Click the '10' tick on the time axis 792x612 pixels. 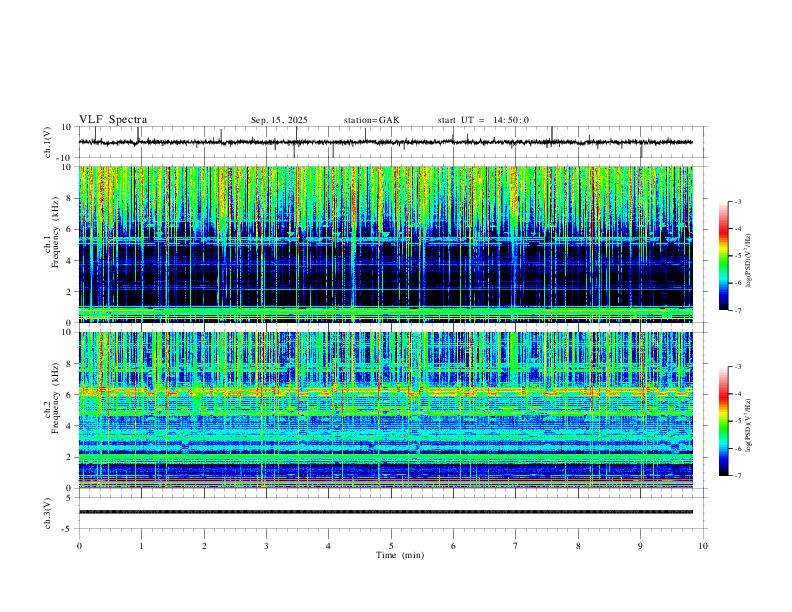coord(703,546)
